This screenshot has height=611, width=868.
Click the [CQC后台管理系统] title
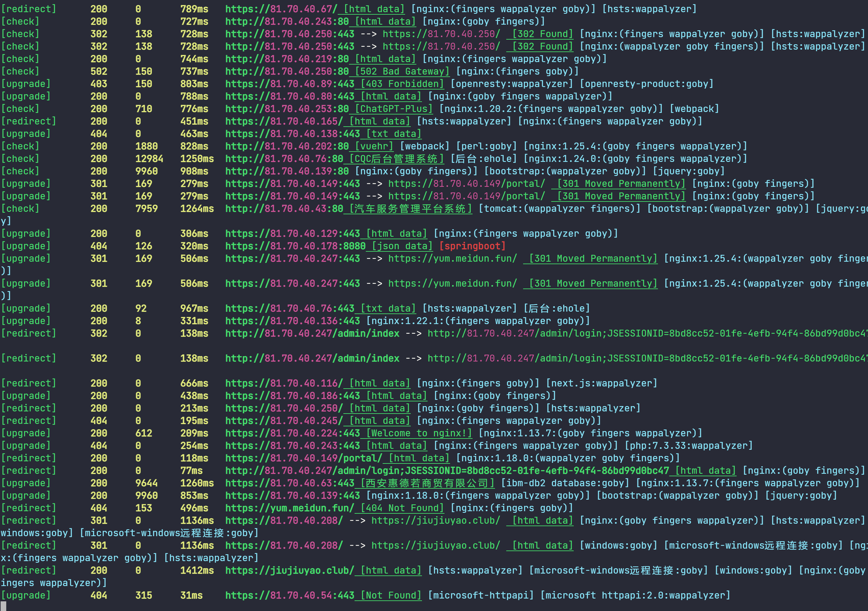coord(396,158)
